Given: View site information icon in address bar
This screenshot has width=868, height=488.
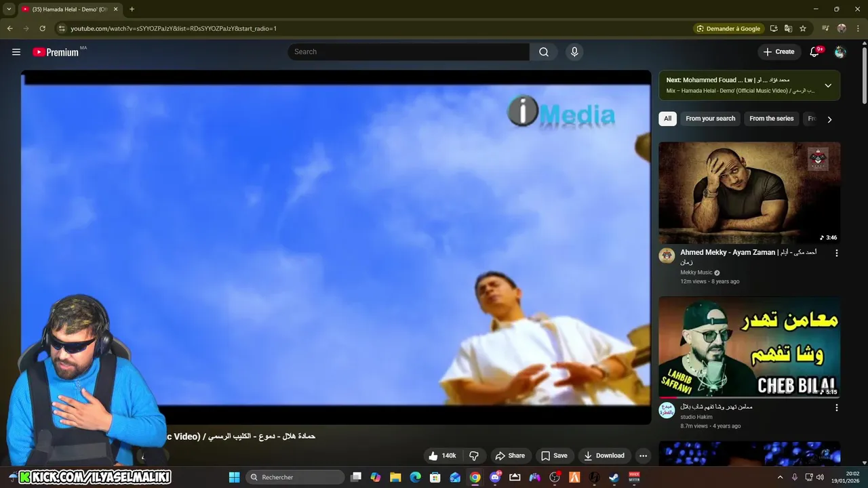Looking at the screenshot, I should 62,28.
